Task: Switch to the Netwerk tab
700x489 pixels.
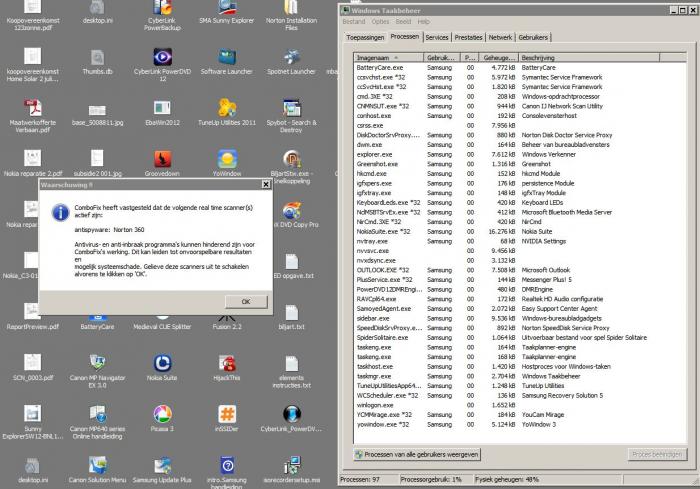Action: 500,38
